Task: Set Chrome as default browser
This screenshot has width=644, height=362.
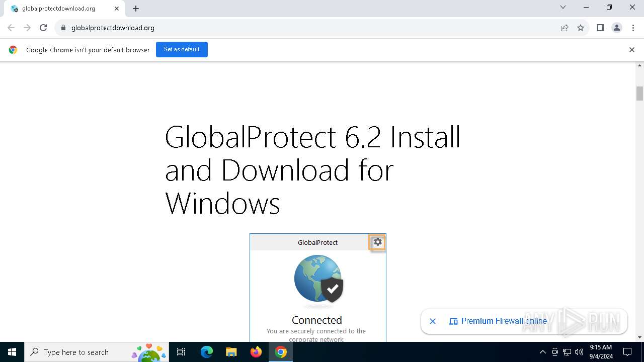Action: (x=182, y=49)
